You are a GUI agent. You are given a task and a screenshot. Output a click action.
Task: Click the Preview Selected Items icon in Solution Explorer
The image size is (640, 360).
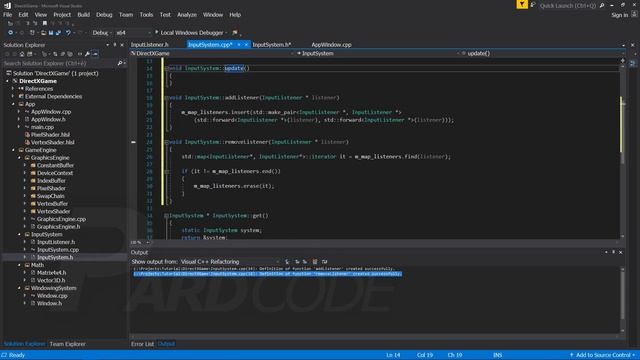95,54
